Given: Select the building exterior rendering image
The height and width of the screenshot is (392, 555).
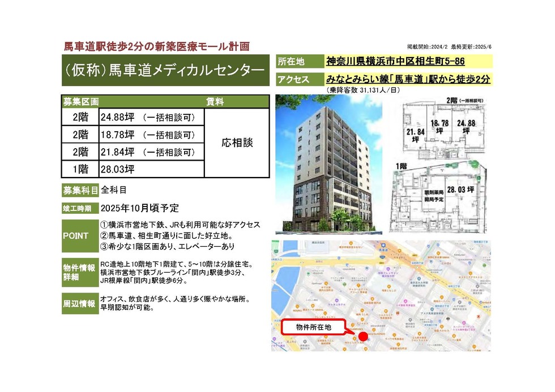Looking at the screenshot, I should coord(329,165).
